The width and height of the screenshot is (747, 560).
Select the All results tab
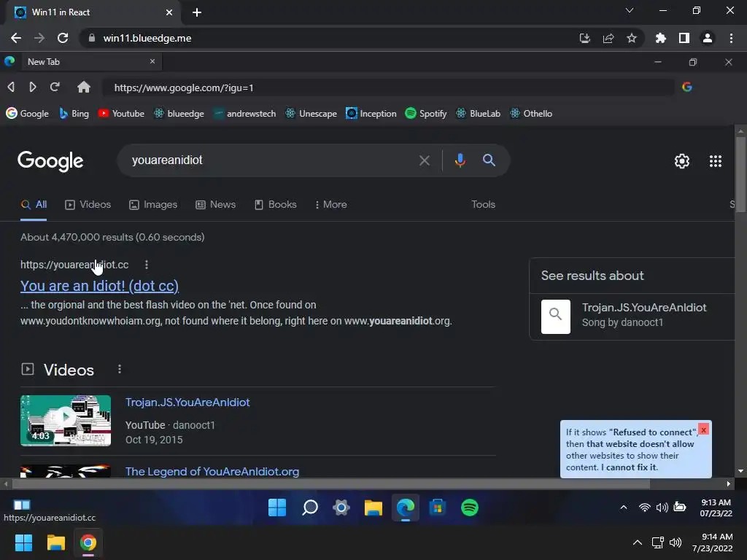(34, 205)
